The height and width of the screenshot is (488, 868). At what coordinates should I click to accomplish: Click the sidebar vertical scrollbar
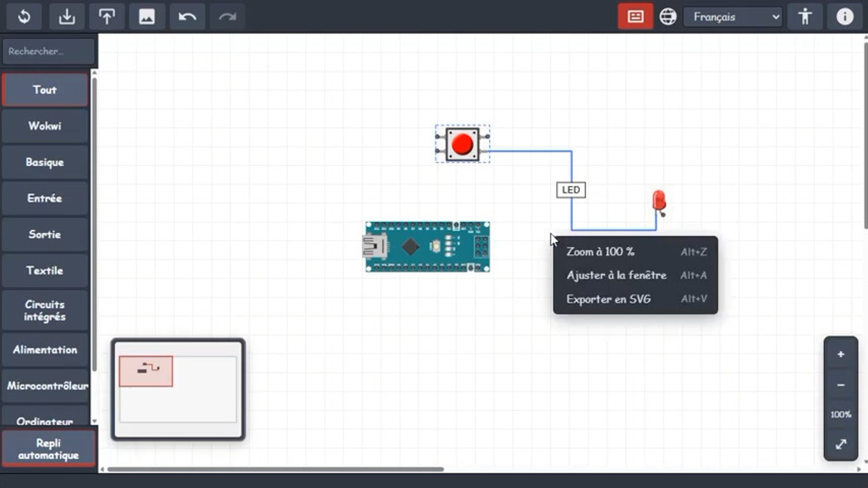coord(94,224)
